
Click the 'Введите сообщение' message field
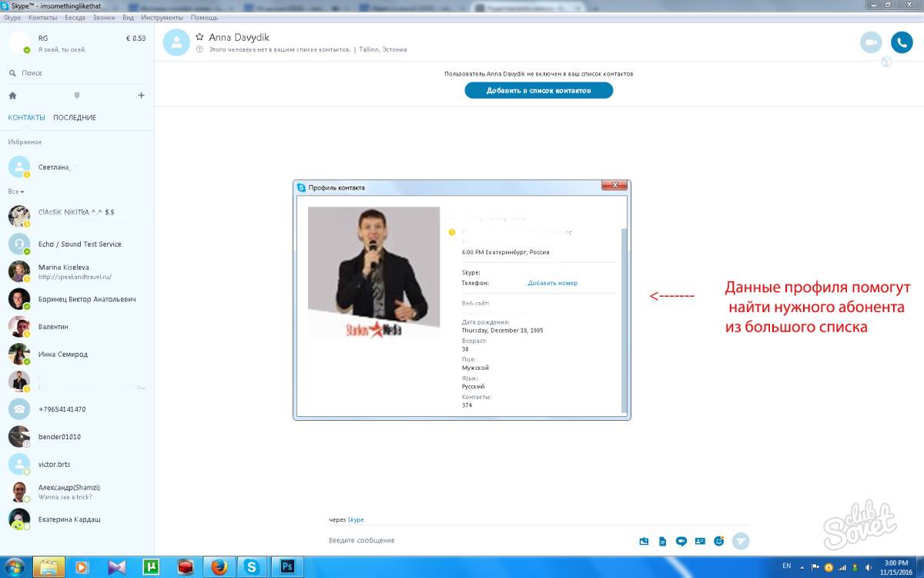[x=462, y=541]
